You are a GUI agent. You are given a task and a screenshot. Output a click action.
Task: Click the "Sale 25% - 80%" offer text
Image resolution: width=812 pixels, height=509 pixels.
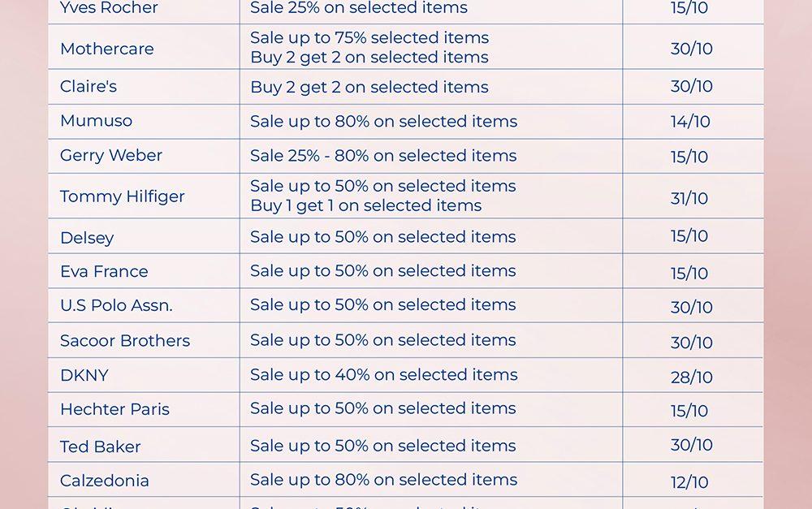pos(383,155)
